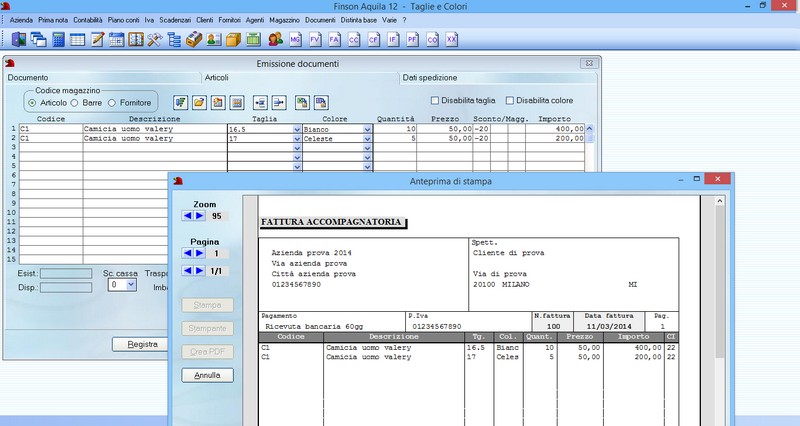
Task: Open Taglia dropdown in row 3
Action: pos(297,148)
